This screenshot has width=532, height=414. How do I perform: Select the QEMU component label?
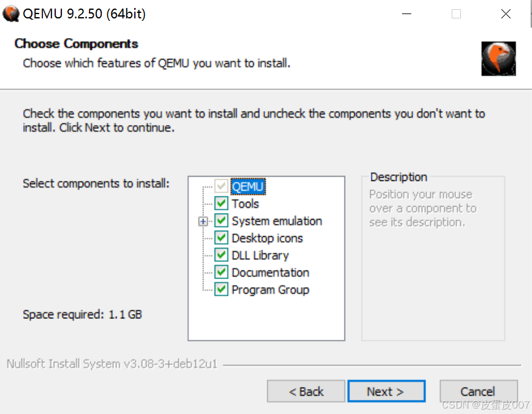pos(248,186)
